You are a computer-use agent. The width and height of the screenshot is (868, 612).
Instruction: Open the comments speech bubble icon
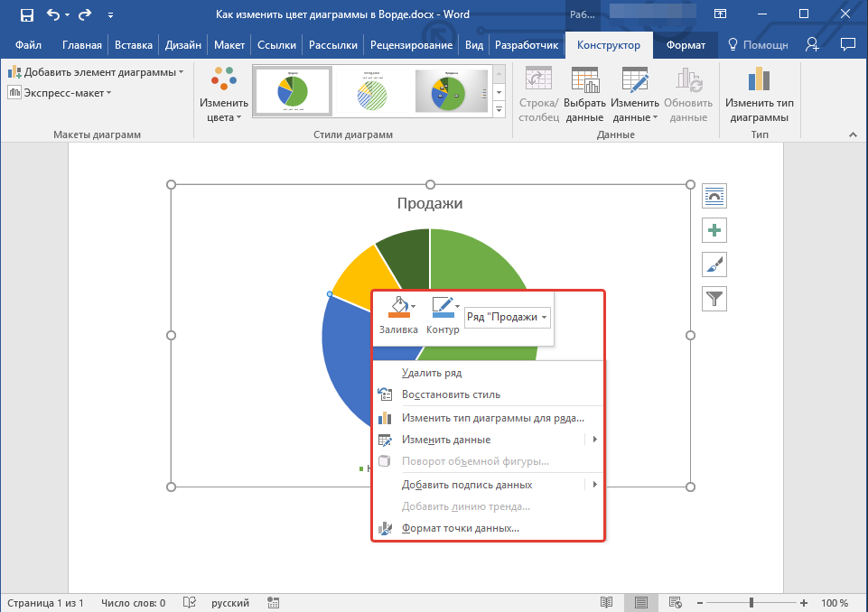pos(847,45)
